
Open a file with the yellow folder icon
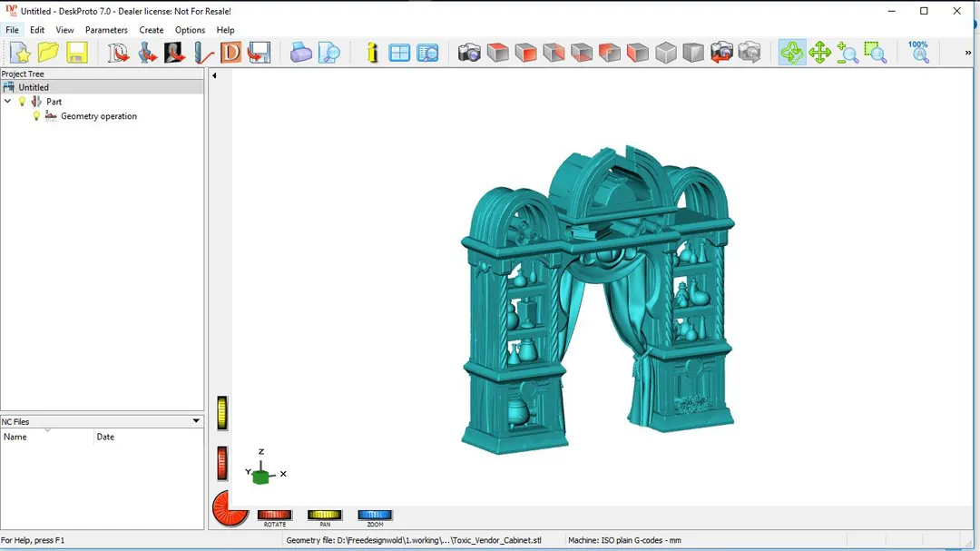click(x=48, y=53)
